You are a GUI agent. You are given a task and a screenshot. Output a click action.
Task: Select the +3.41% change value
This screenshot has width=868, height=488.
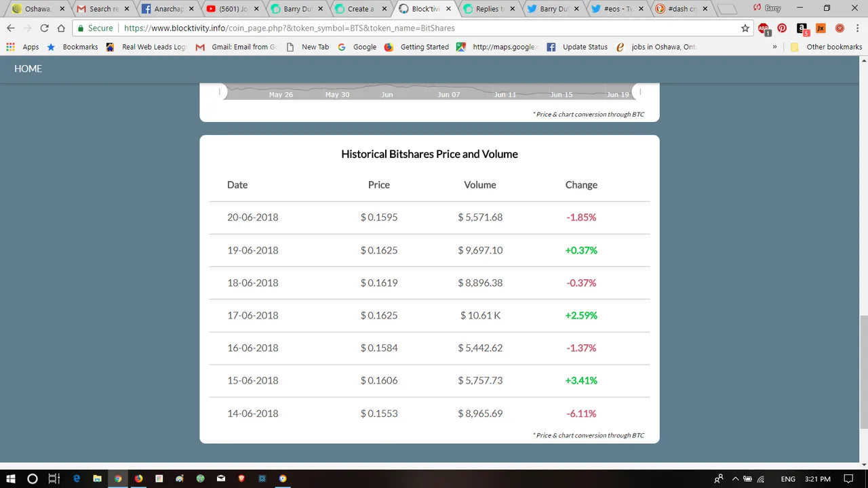tap(581, 380)
